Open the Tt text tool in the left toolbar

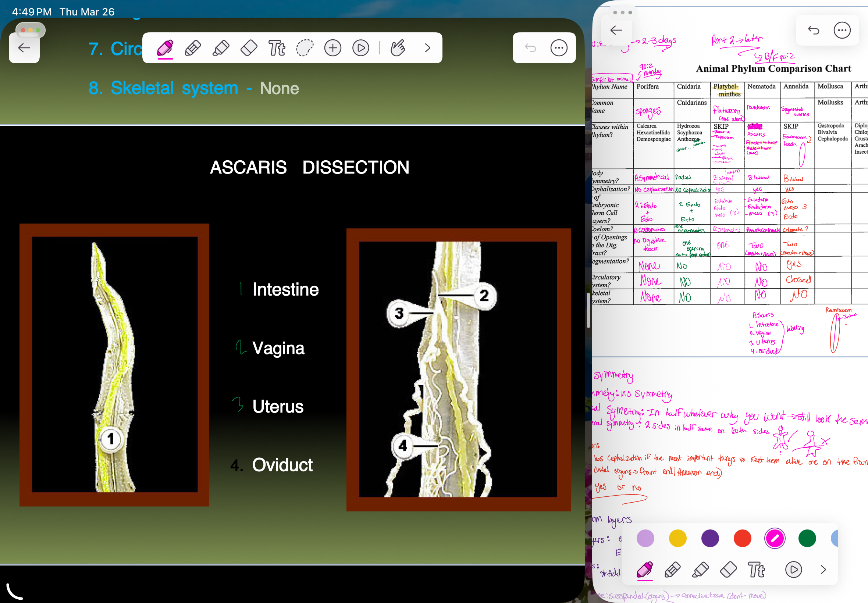pyautogui.click(x=276, y=48)
